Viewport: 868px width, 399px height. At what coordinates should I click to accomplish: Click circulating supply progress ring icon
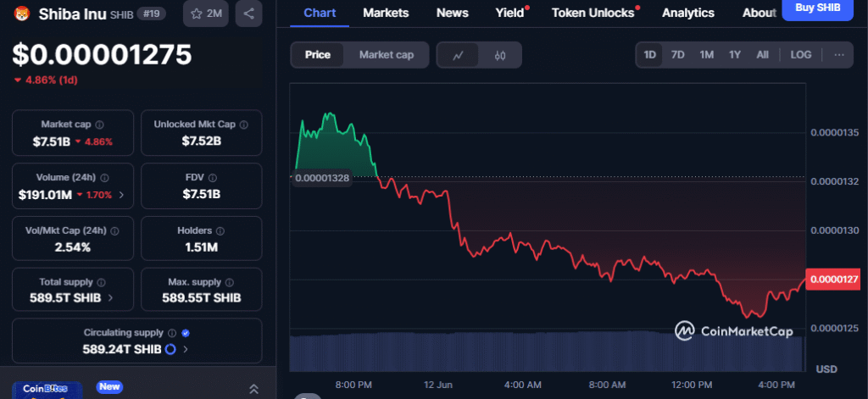click(170, 349)
